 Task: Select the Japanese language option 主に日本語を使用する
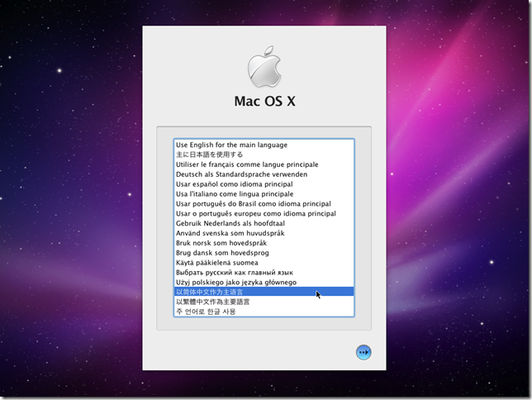click(264, 155)
